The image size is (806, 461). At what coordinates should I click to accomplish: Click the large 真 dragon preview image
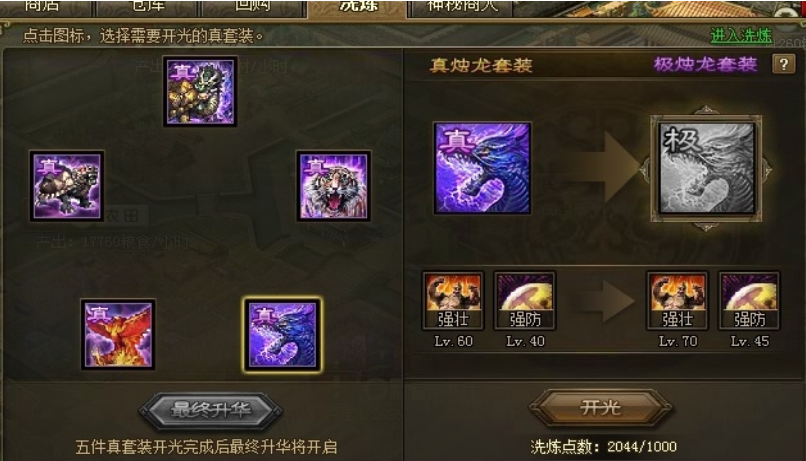pyautogui.click(x=482, y=168)
